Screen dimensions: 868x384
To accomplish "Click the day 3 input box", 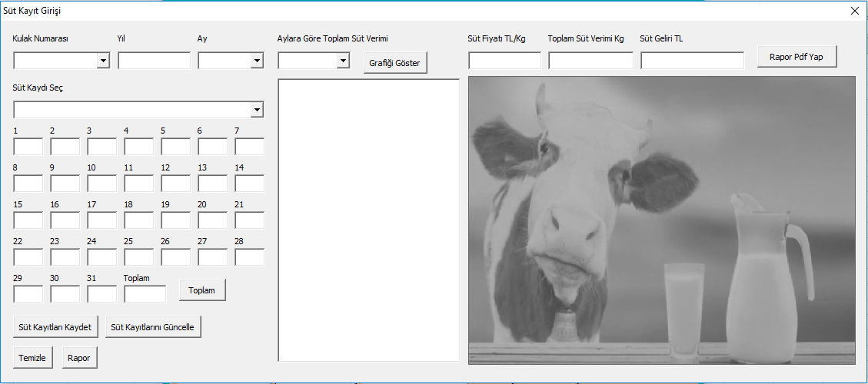I will coord(101,147).
